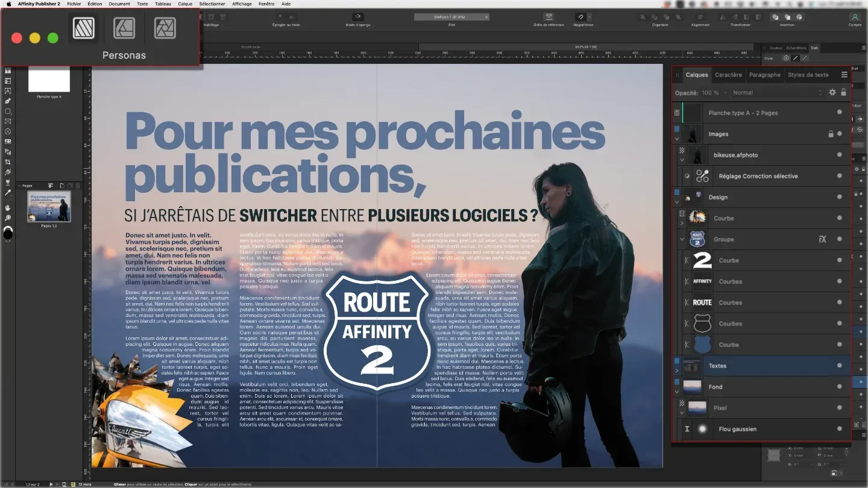Expand the Textes layer group
This screenshot has width=868, height=488.
tap(677, 370)
